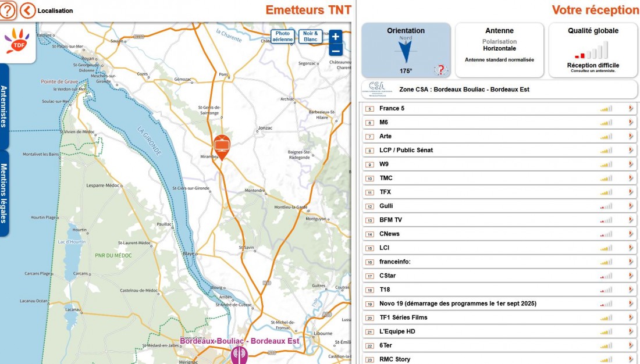
Task: Click the L'Equipe HD row arrow
Action: click(631, 331)
